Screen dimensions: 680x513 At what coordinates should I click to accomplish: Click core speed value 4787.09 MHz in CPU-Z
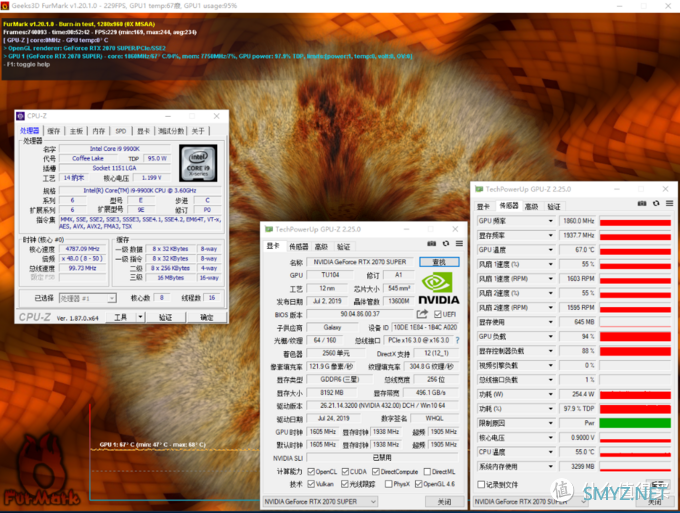point(82,249)
